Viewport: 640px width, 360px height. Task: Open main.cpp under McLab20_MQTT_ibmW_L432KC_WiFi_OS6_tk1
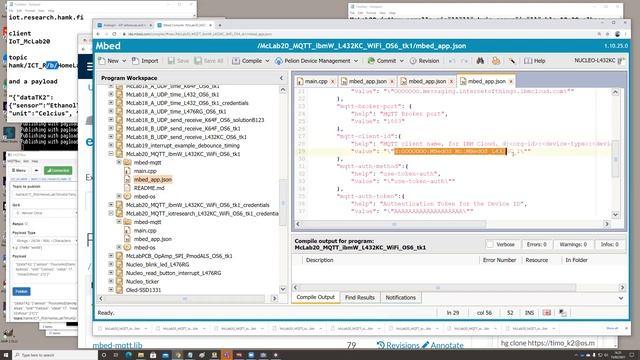coord(145,171)
